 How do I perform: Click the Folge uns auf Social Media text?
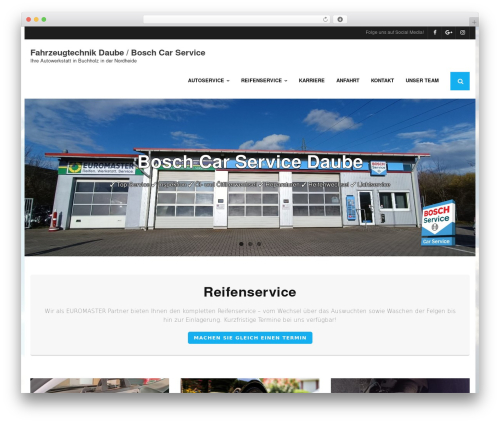[x=395, y=32]
